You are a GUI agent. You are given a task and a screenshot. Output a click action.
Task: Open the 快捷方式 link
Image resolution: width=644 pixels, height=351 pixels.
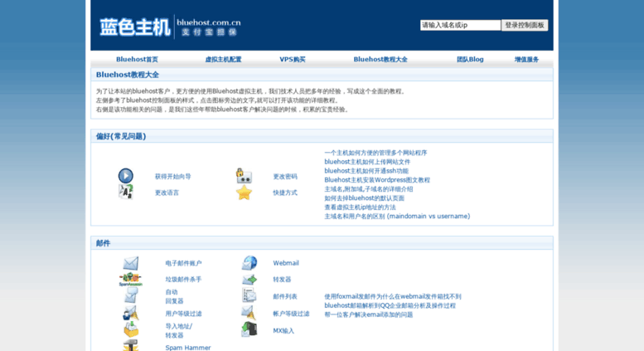(285, 193)
